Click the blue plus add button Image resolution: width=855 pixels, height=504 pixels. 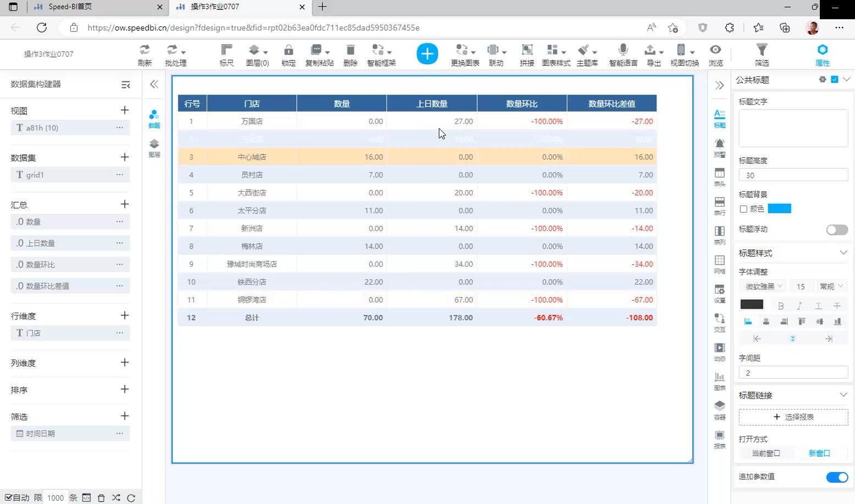[x=427, y=54]
